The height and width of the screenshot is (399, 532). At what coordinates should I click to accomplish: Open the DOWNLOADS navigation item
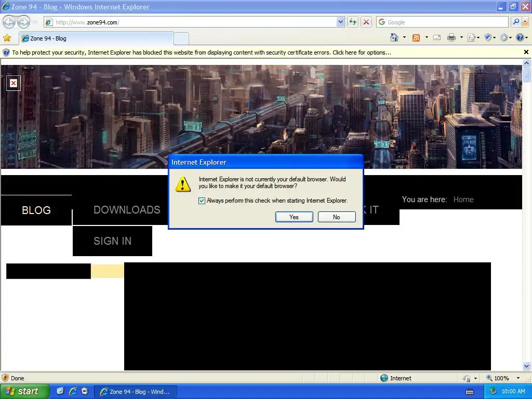pos(127,210)
